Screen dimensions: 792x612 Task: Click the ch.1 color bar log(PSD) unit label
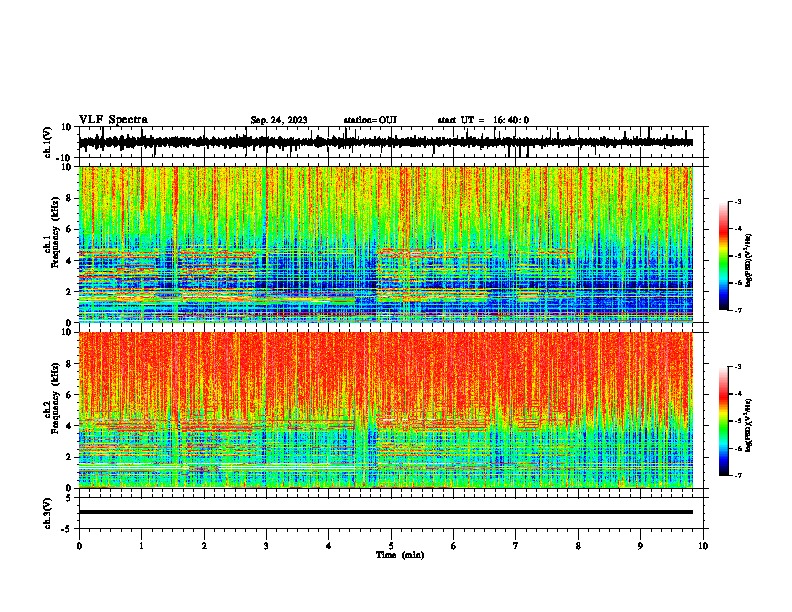coord(749,260)
